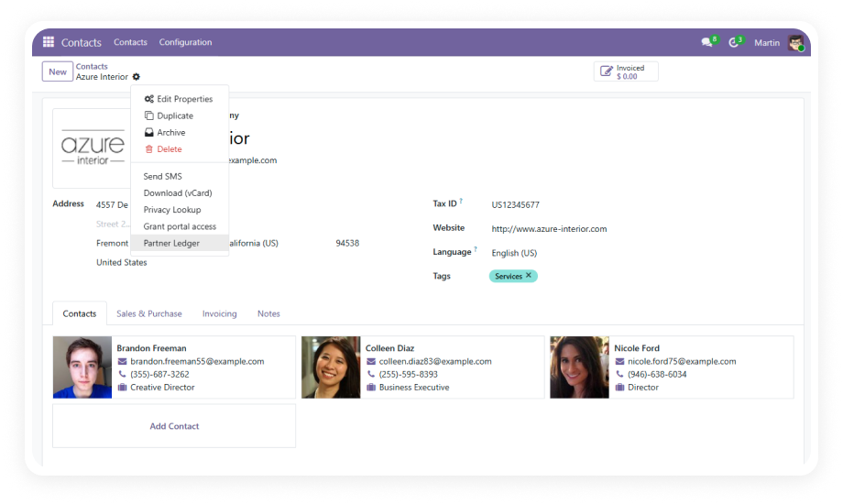The height and width of the screenshot is (504, 843).
Task: Click the Fremont city field
Action: click(x=113, y=243)
